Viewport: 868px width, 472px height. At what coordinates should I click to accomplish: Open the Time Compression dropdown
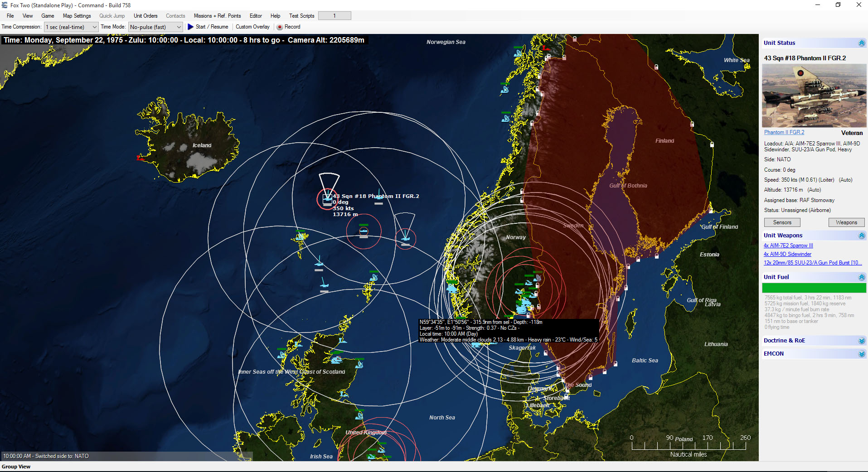(94, 27)
